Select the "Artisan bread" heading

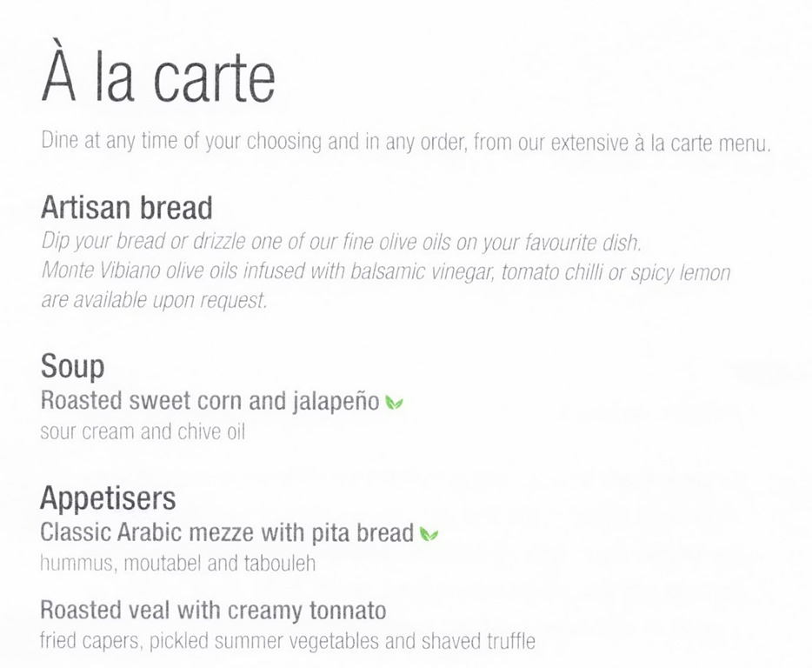pos(127,207)
